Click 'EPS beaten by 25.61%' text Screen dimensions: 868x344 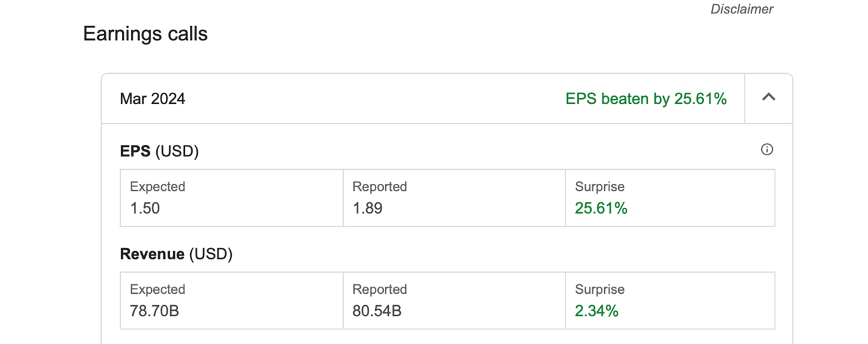click(646, 99)
